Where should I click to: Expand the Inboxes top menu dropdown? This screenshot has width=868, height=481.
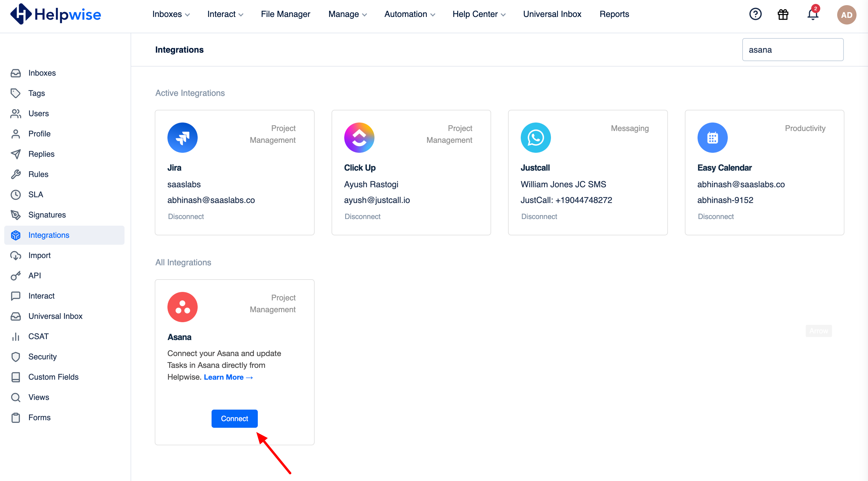click(171, 14)
